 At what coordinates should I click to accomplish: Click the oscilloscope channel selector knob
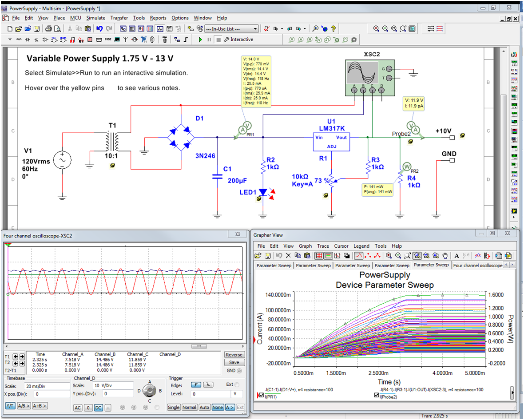(150, 391)
